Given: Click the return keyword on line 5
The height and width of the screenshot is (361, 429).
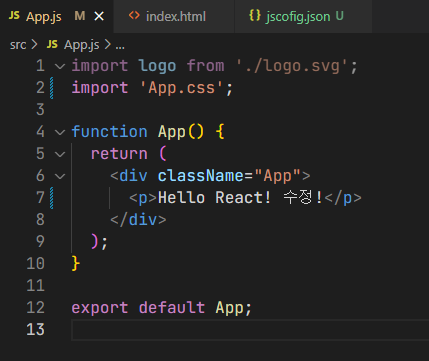Looking at the screenshot, I should pyautogui.click(x=119, y=154).
